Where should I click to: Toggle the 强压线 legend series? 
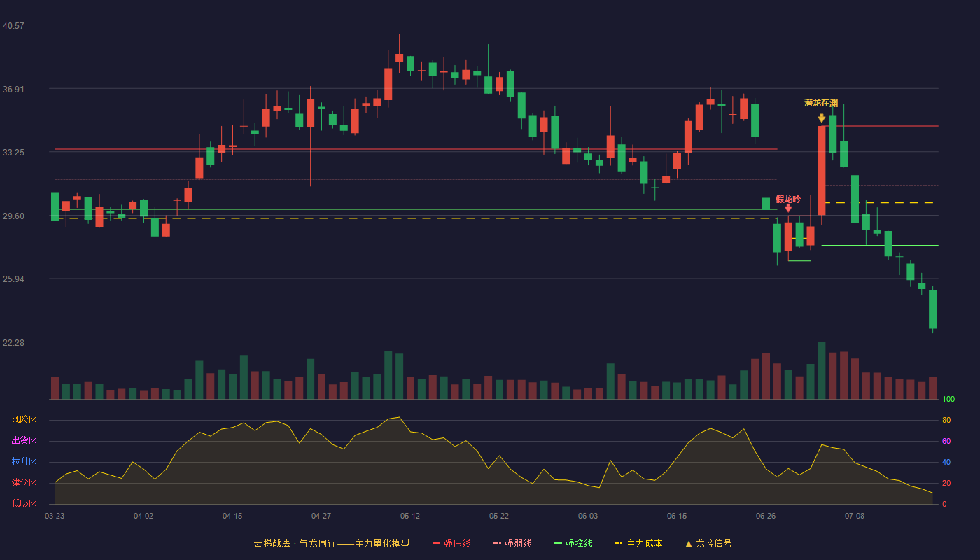451,543
